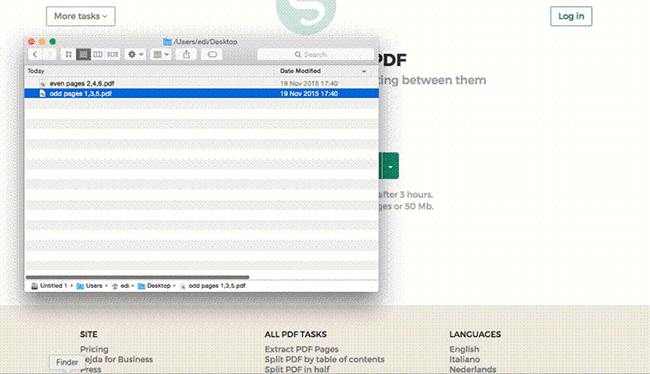
Task: Open the Arrange items dropdown
Action: 161,54
